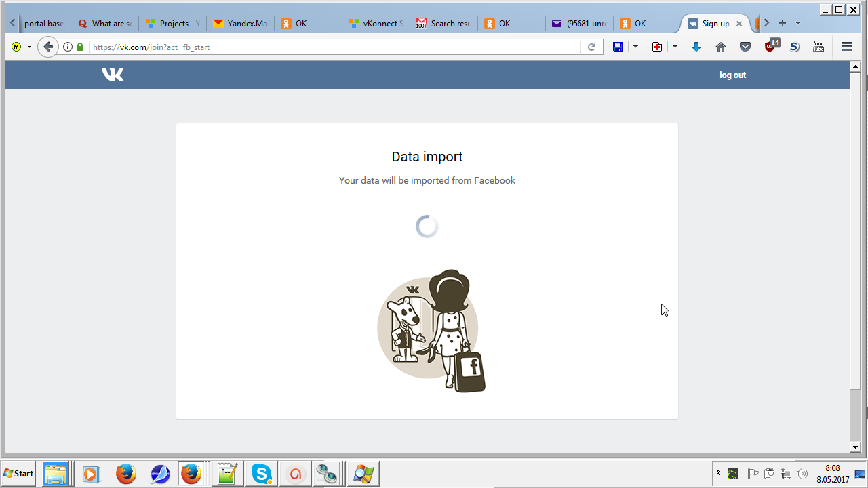Expand the dropdown arrow next to the M icon
This screenshot has width=868, height=488.
coord(29,47)
